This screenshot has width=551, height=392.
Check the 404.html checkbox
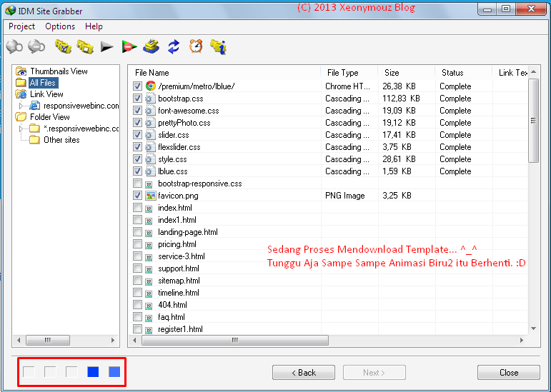pyautogui.click(x=137, y=305)
